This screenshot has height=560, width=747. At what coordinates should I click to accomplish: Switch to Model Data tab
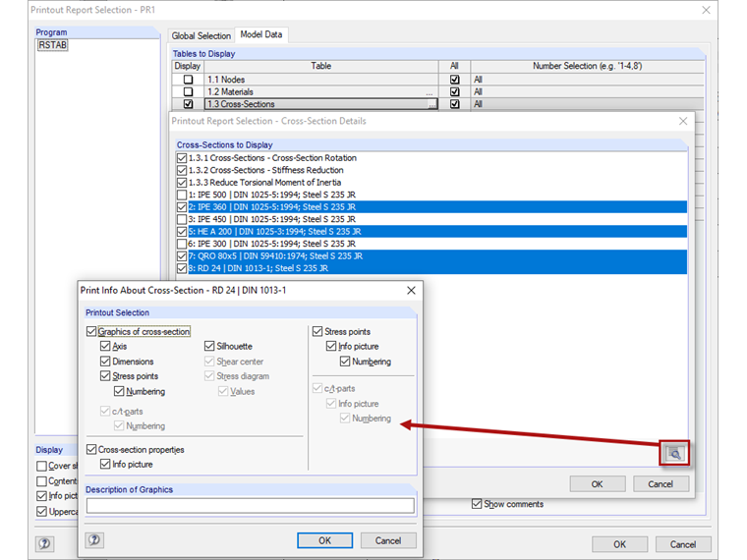pyautogui.click(x=261, y=34)
